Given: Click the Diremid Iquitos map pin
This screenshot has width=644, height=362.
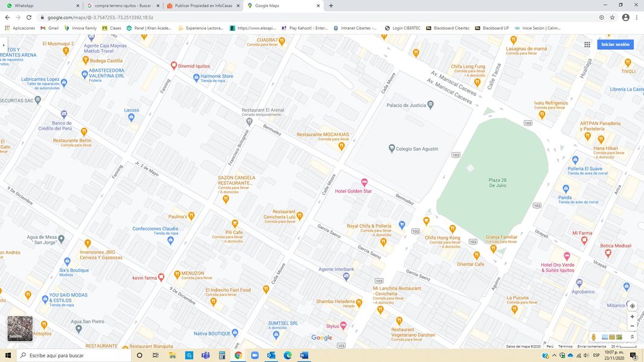Looking at the screenshot, I should click(174, 65).
